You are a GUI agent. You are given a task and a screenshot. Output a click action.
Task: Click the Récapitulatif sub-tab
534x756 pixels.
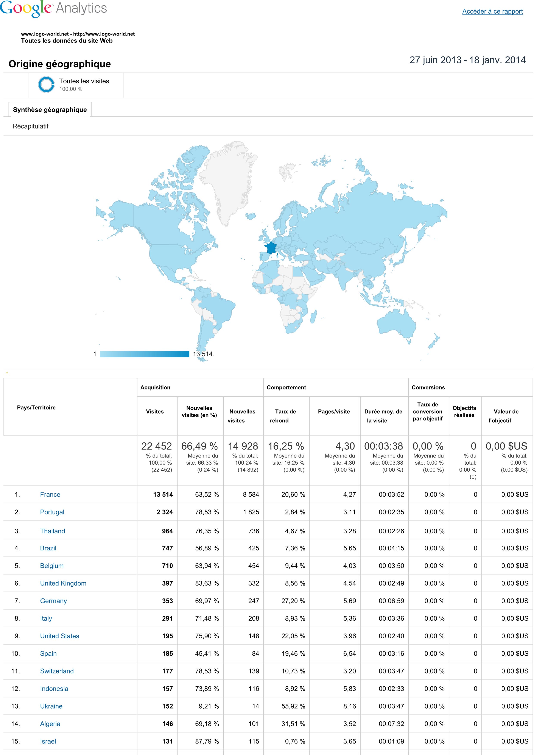coord(30,126)
